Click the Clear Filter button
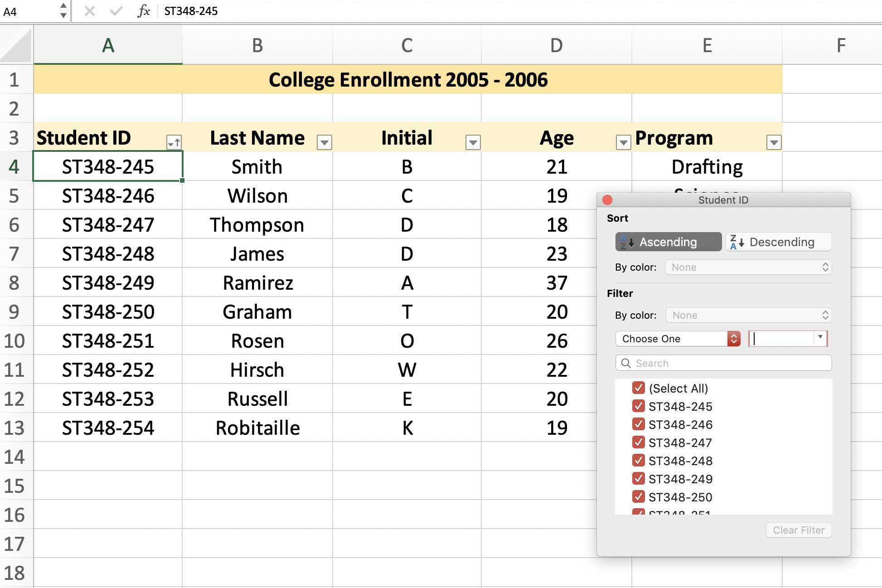This screenshot has width=882, height=588. coord(799,530)
